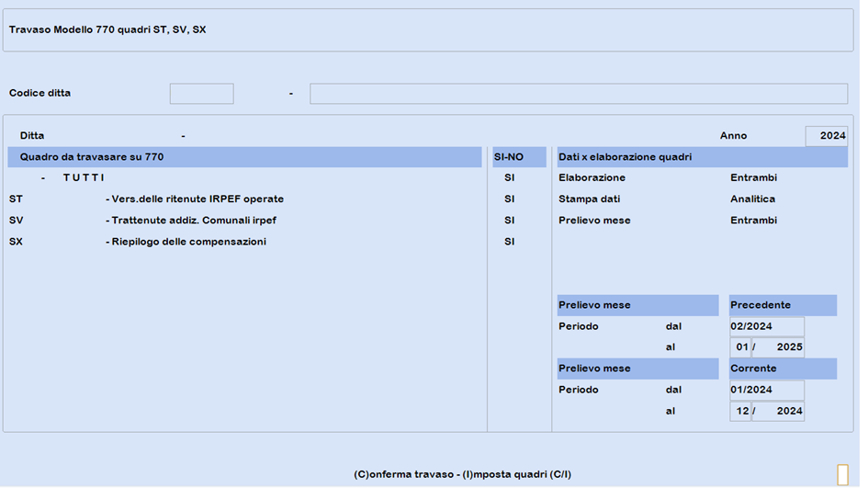The image size is (868, 488).
Task: Change the Elaborazione value Entrambi
Action: (x=753, y=177)
